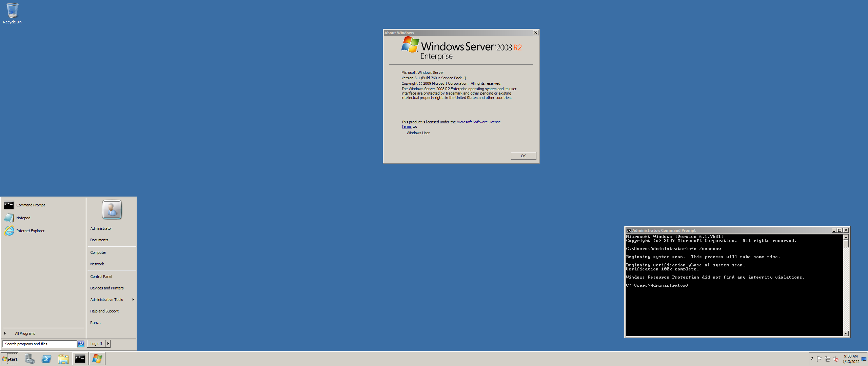Screen dimensions: 868x366
Task: Click the Command Prompt icon in the Start menu
Action: pos(9,205)
